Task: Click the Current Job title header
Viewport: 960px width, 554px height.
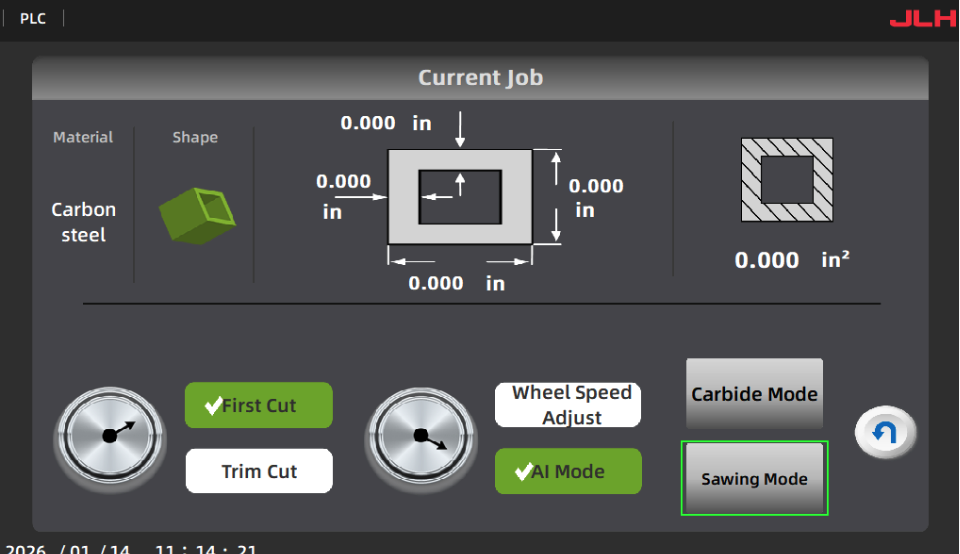Action: 480,78
